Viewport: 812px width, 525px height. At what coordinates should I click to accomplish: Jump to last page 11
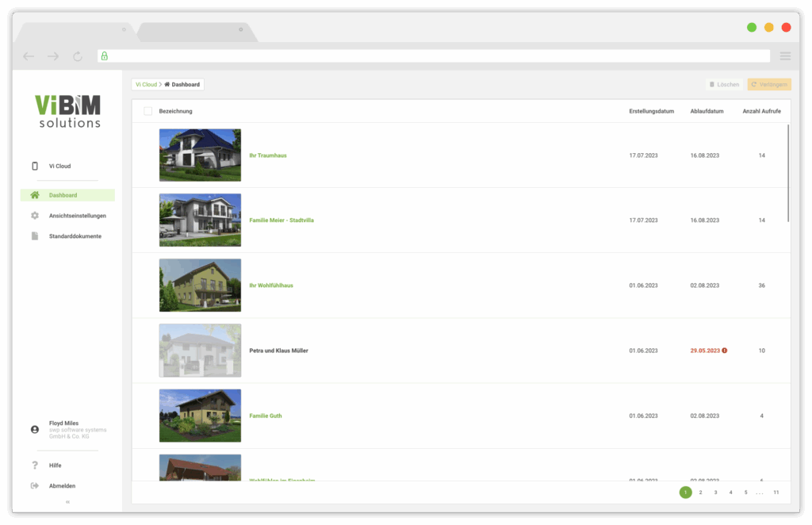click(776, 492)
